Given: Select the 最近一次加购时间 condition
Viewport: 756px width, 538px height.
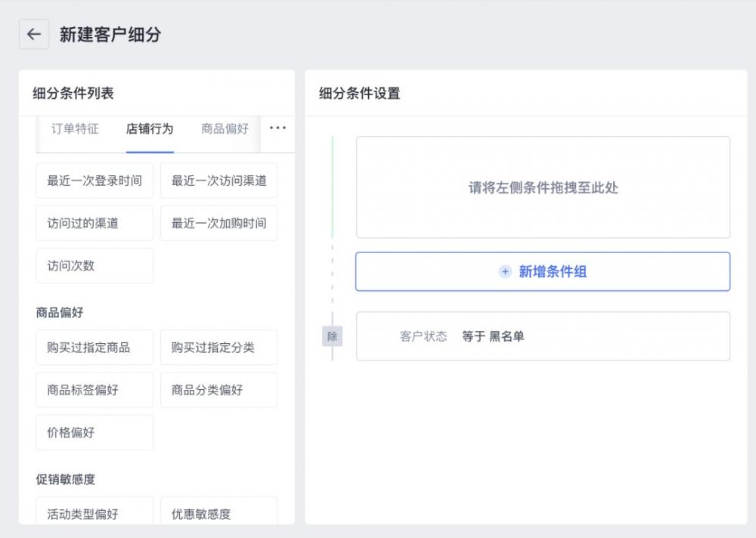Looking at the screenshot, I should click(x=218, y=223).
